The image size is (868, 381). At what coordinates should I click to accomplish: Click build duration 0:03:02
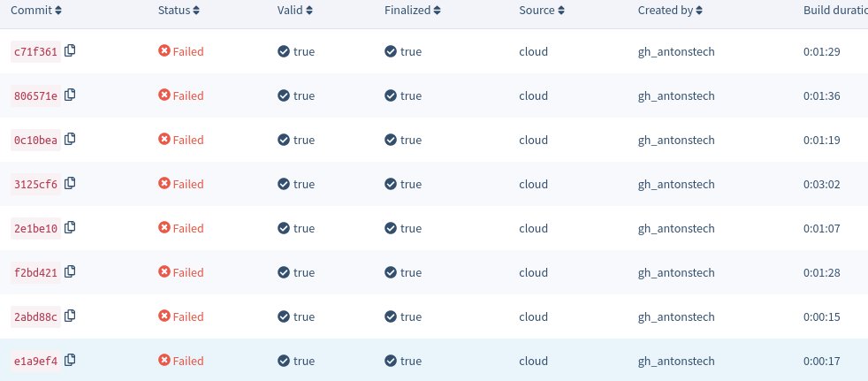click(821, 184)
